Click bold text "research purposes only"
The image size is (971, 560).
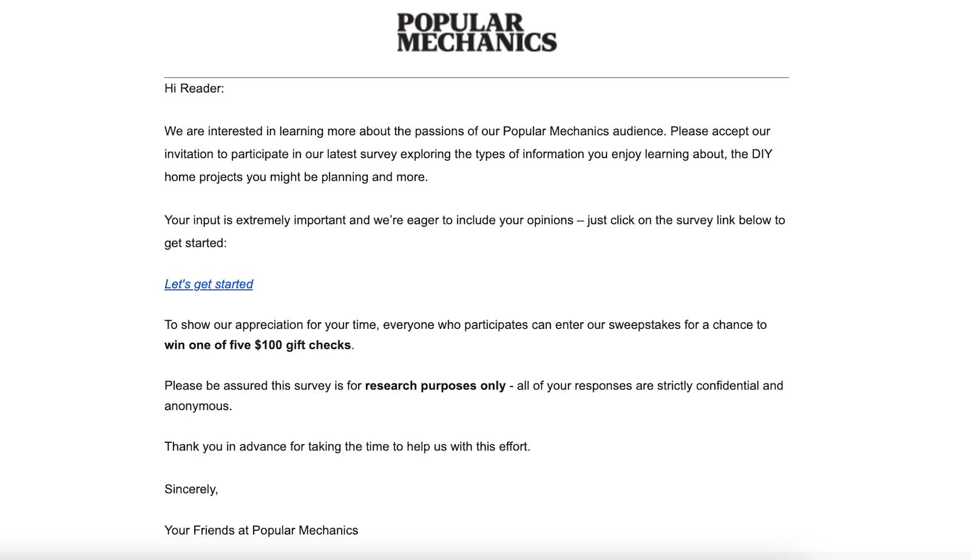pyautogui.click(x=435, y=386)
